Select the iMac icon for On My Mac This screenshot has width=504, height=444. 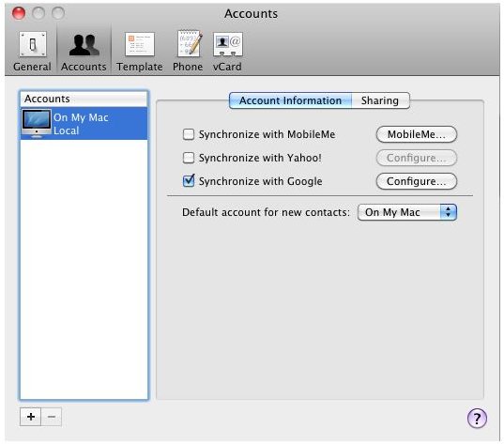click(37, 124)
